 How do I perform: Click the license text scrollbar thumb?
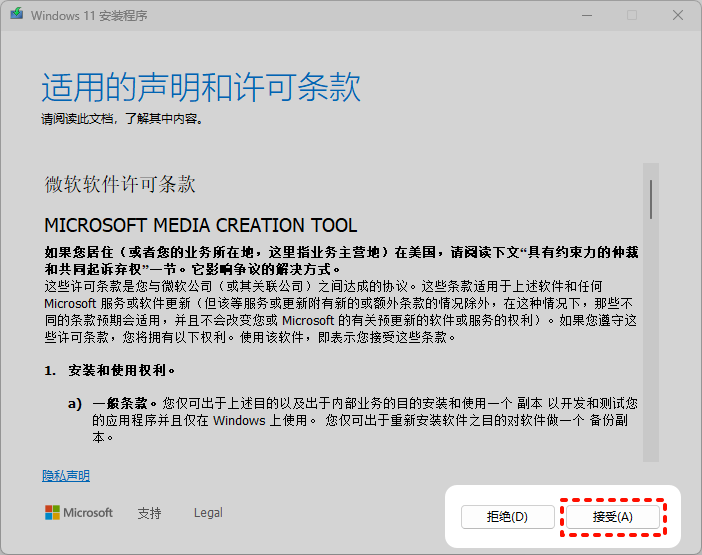[x=651, y=198]
